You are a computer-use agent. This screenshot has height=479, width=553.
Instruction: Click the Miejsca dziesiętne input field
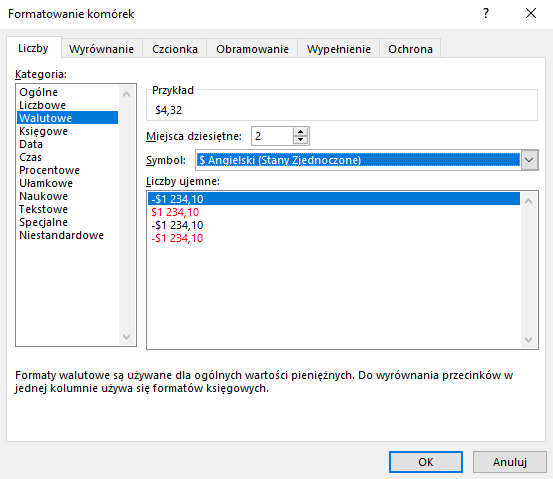coord(272,136)
